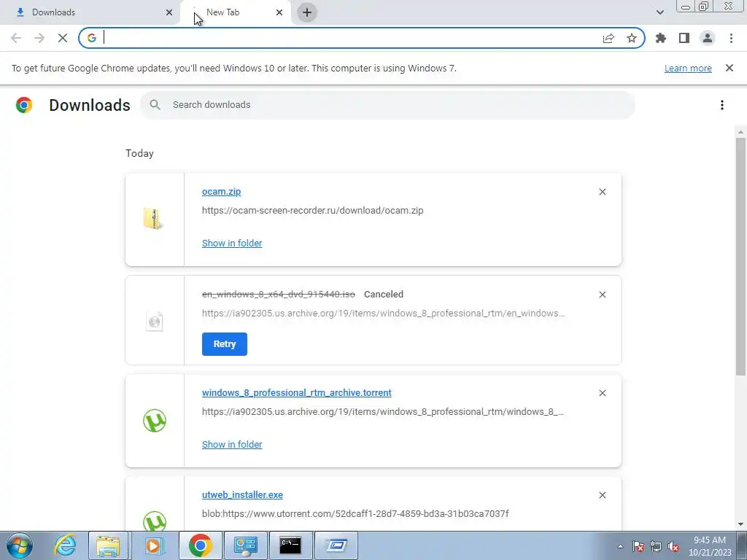Remove utweb_installer.exe from the list
The height and width of the screenshot is (560, 747).
tap(602, 495)
